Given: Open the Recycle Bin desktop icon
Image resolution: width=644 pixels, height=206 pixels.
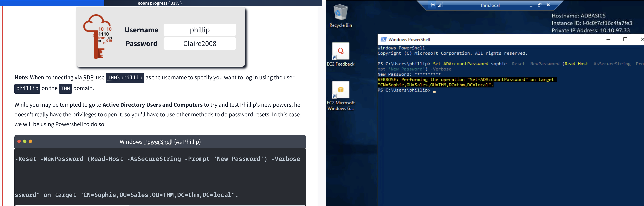Looking at the screenshot, I should click(x=340, y=16).
